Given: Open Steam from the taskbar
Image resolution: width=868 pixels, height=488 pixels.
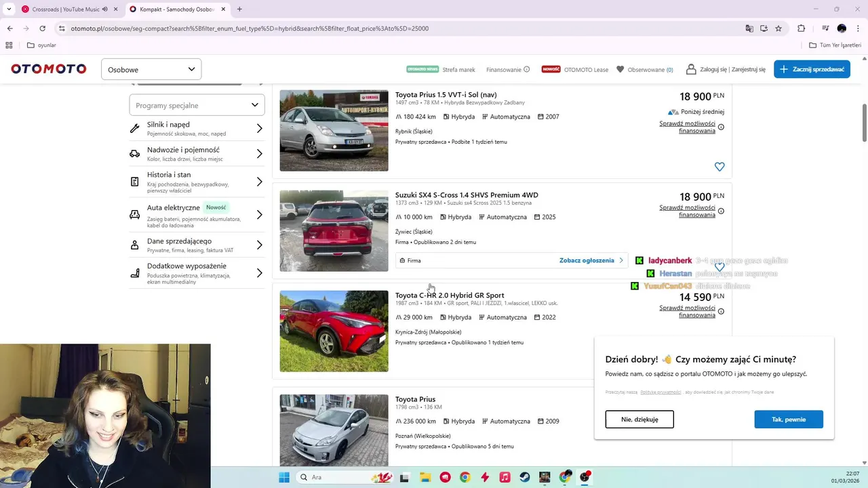Looking at the screenshot, I should pyautogui.click(x=525, y=477).
